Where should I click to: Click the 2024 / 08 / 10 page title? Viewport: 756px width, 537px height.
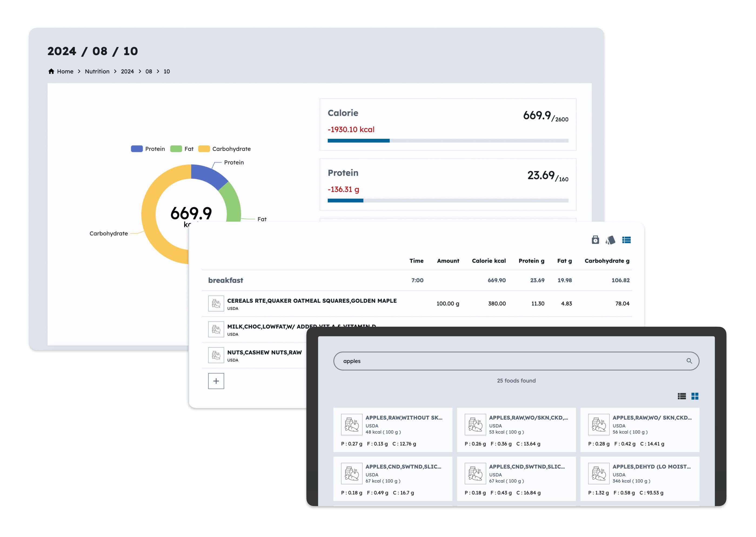tap(93, 51)
